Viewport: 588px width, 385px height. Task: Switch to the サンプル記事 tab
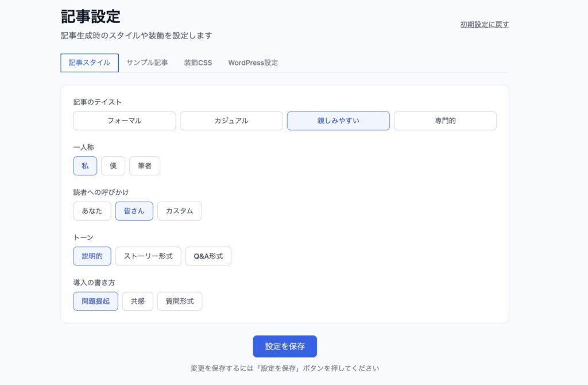tap(146, 63)
